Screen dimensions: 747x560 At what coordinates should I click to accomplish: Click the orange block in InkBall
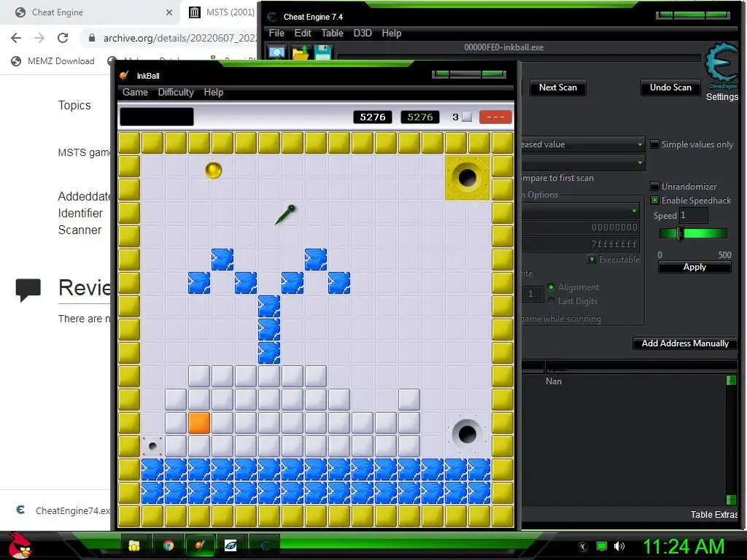[199, 423]
